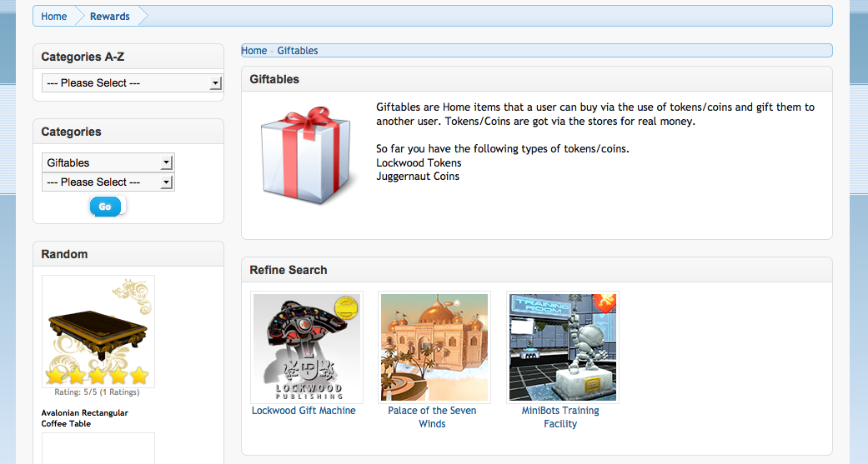Click the fifth gold star in the rating
Image resolution: width=868 pixels, height=464 pixels.
pos(139,377)
